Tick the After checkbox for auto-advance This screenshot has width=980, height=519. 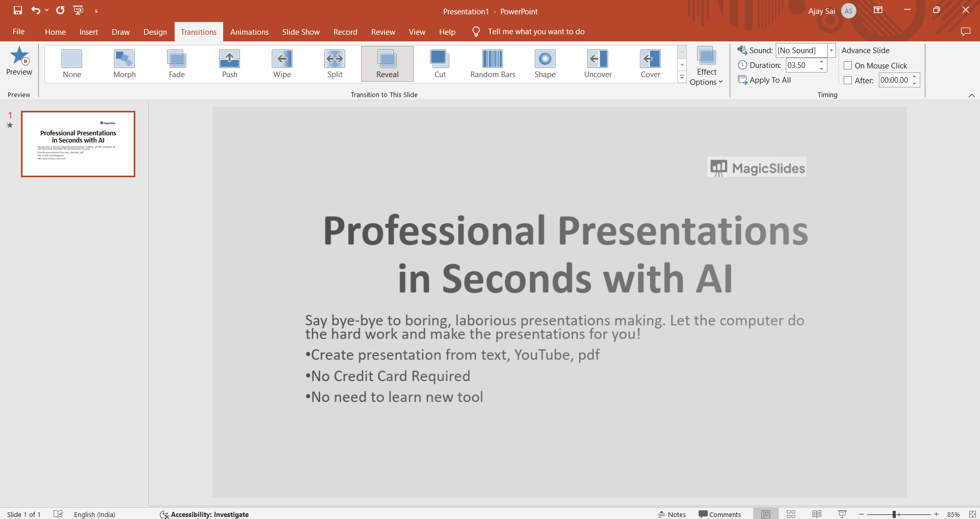[848, 80]
